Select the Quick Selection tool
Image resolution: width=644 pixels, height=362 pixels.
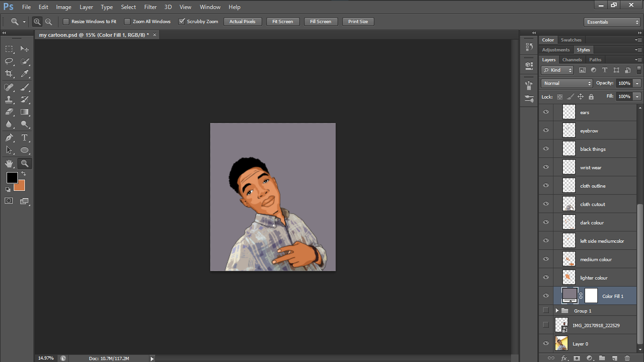(25, 61)
